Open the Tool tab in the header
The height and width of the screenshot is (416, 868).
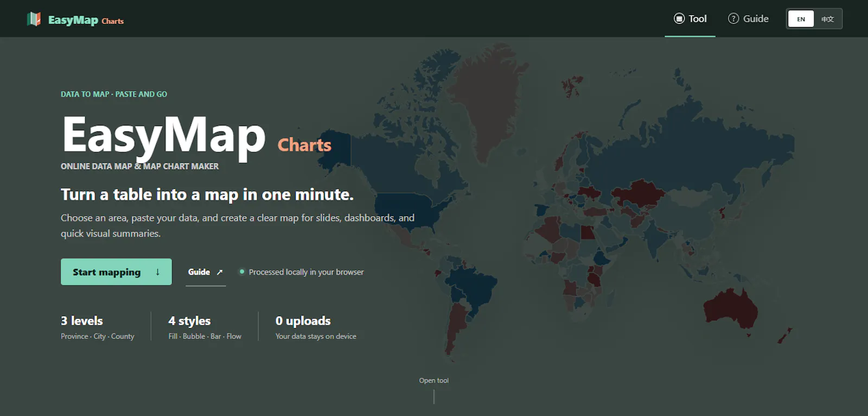[690, 18]
